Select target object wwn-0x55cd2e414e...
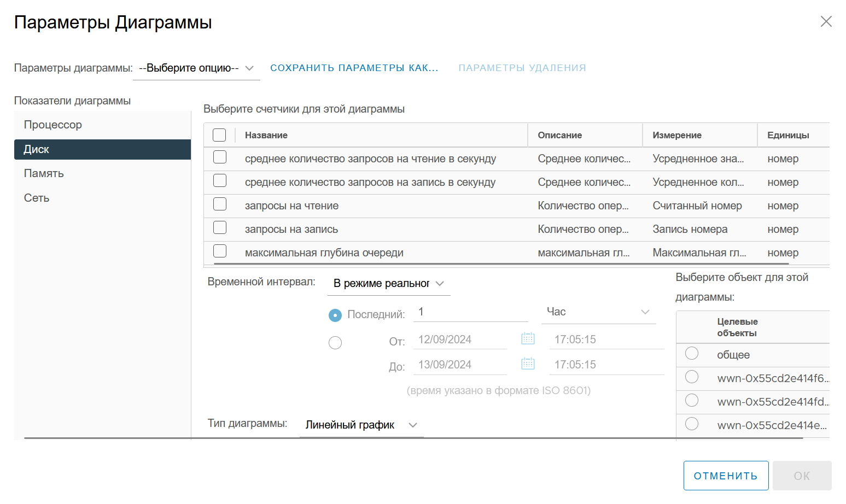The width and height of the screenshot is (846, 504). coord(692,424)
